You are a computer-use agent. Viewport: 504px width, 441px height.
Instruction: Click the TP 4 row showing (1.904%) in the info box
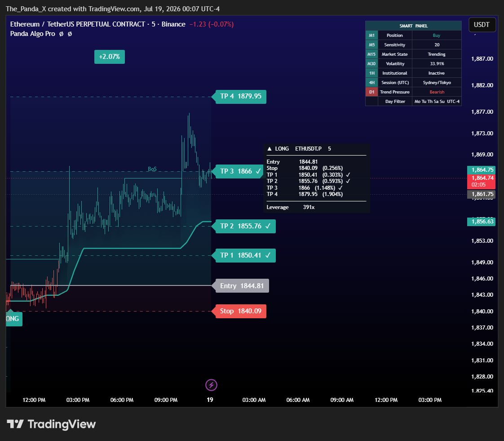(x=305, y=194)
